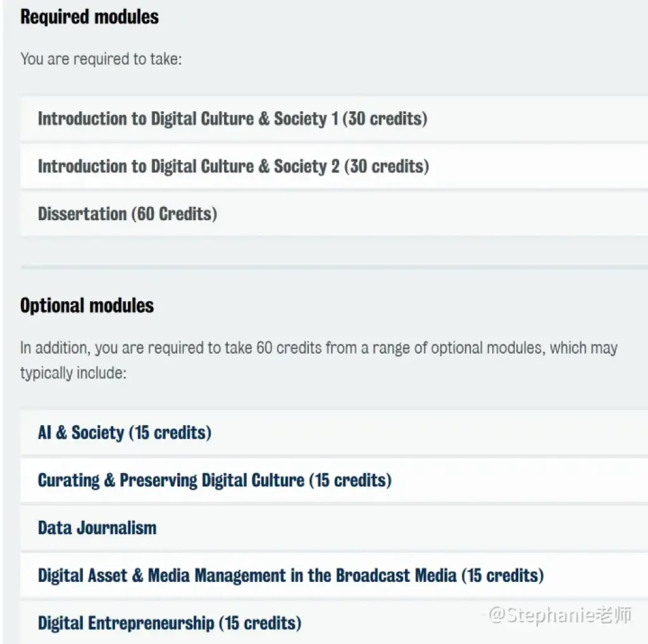Click the "Optional modules" heading
Screen dimensions: 648x644
87,306
